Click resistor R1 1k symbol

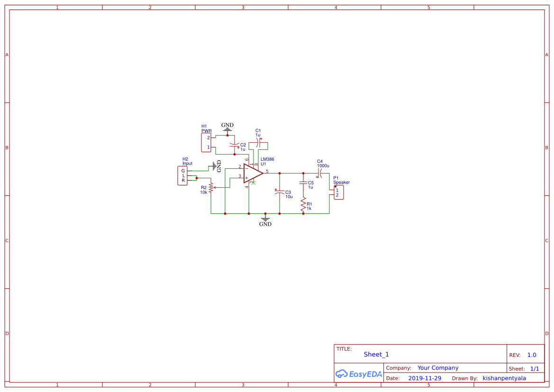303,204
